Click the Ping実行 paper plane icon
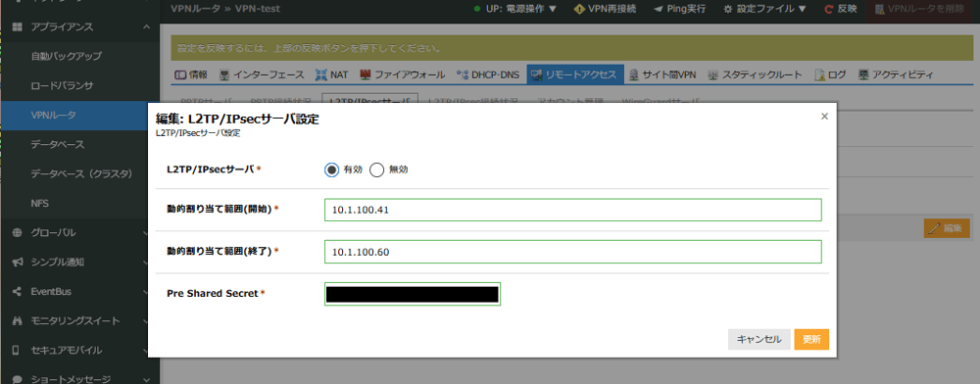The height and width of the screenshot is (384, 980). pos(659,10)
